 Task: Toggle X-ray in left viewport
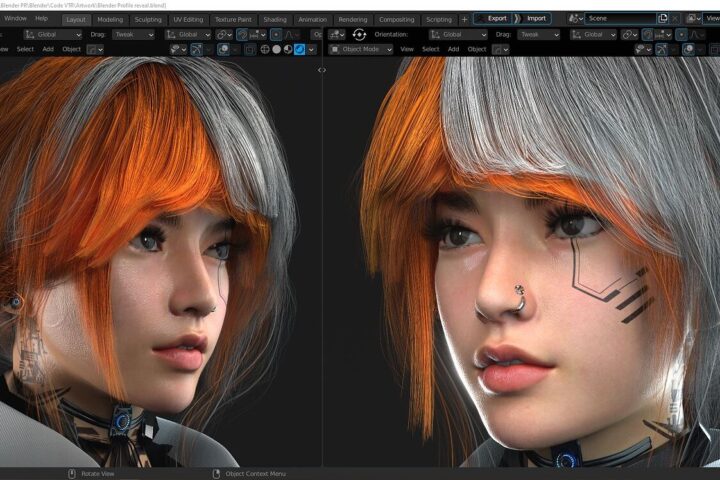coord(249,49)
